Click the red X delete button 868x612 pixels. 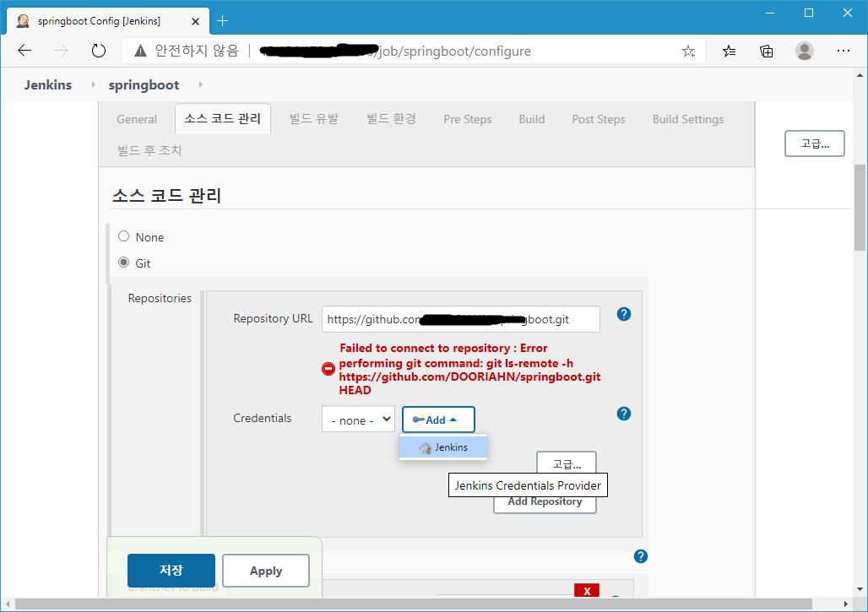point(587,590)
